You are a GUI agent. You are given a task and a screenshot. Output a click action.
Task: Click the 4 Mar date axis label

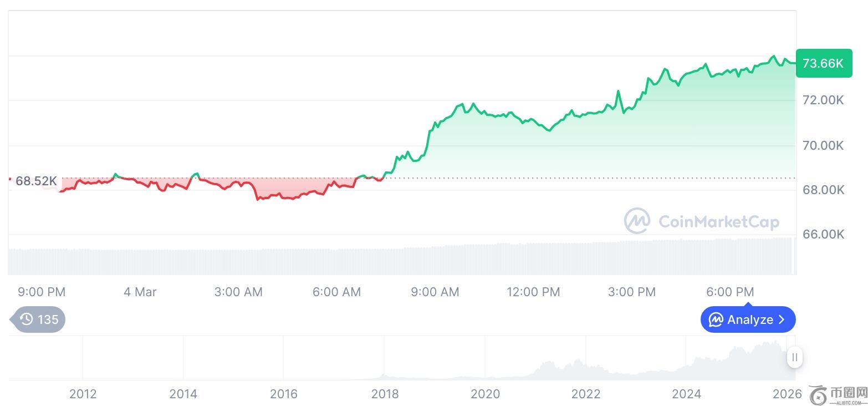click(x=140, y=292)
